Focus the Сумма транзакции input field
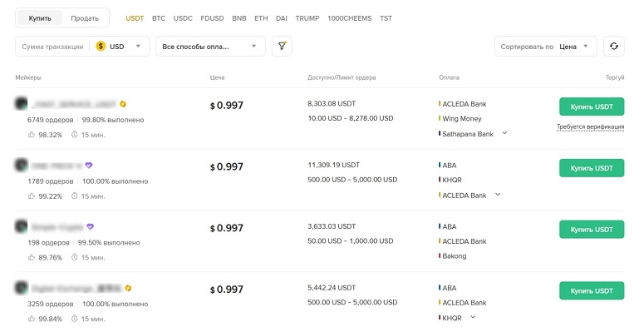This screenshot has height=332, width=644. [52, 47]
